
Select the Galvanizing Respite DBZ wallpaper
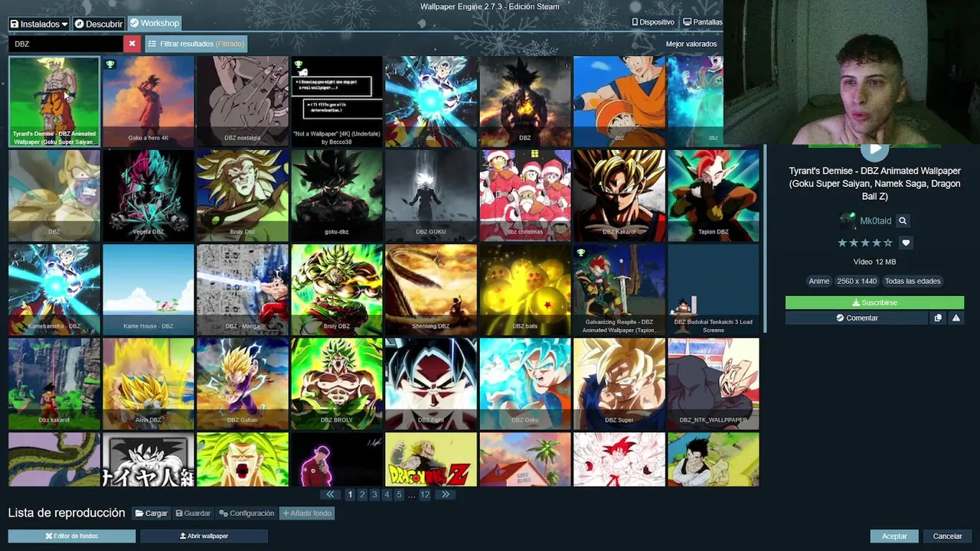[x=619, y=289]
